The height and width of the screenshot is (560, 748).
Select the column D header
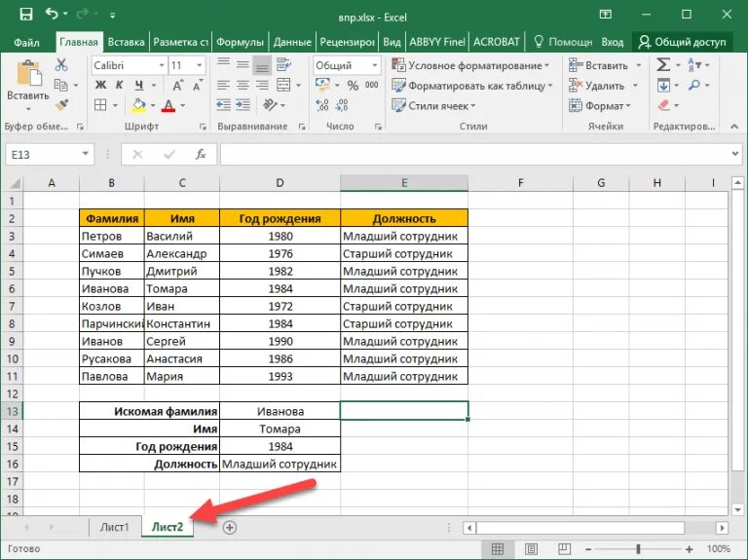(280, 183)
